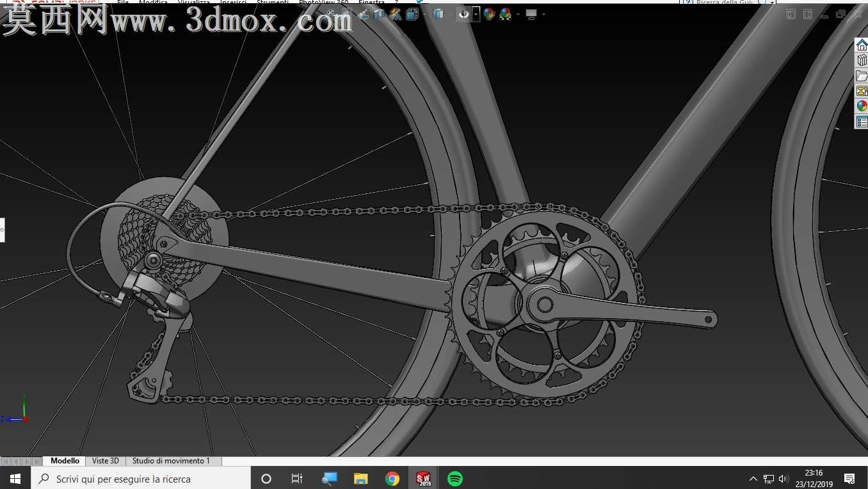Screen dimensions: 868x489
Task: Open Task View on the taskbar
Action: click(x=297, y=479)
